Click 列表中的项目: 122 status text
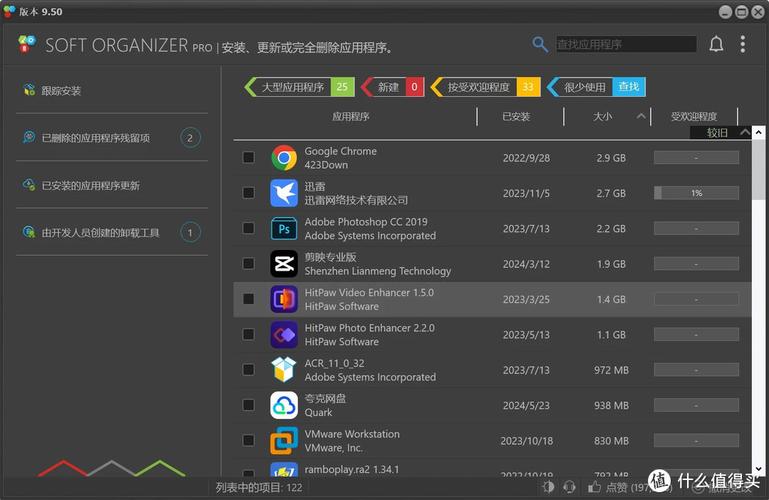Image resolution: width=769 pixels, height=500 pixels. [259, 487]
